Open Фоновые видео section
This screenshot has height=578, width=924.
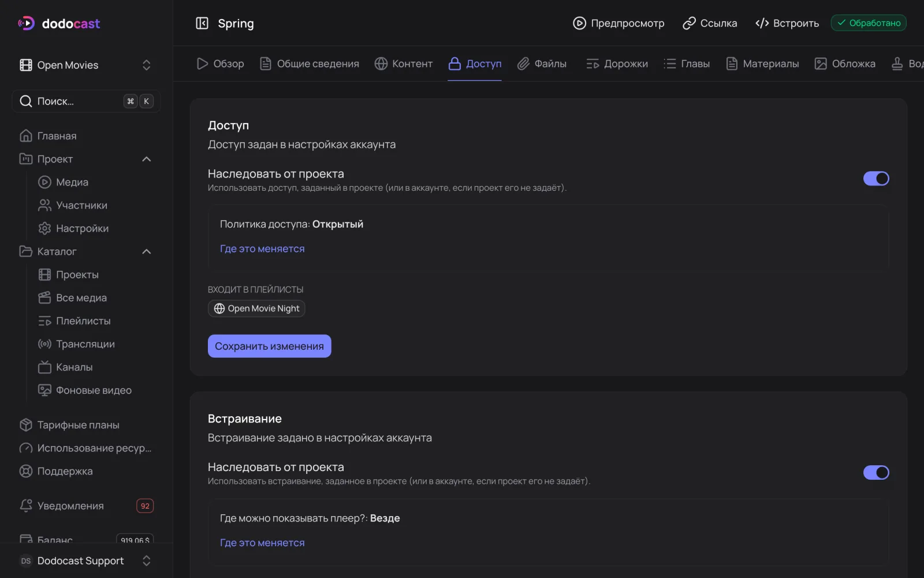pyautogui.click(x=85, y=390)
